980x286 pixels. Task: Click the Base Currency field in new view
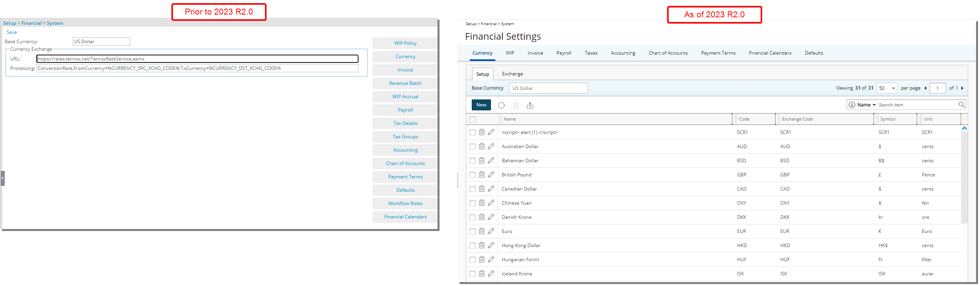[548, 88]
